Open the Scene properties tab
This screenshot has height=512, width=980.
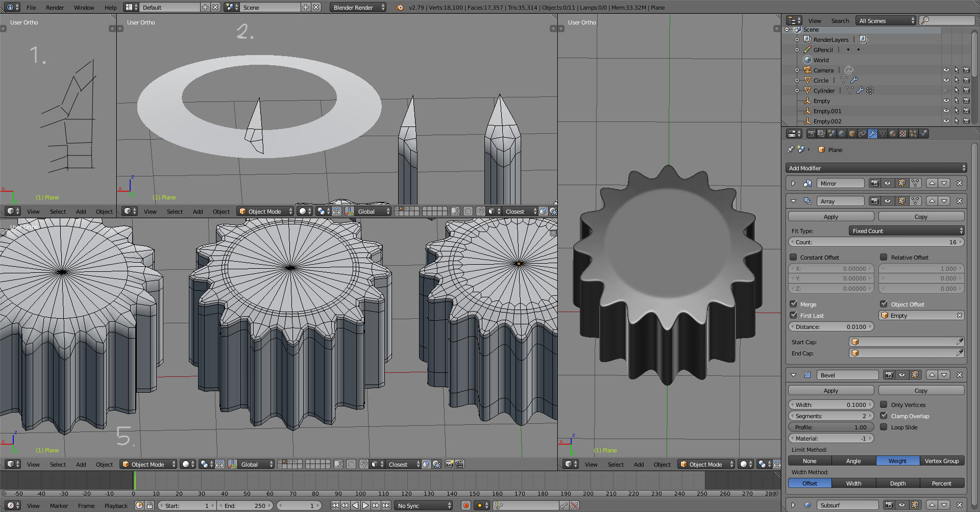click(831, 134)
